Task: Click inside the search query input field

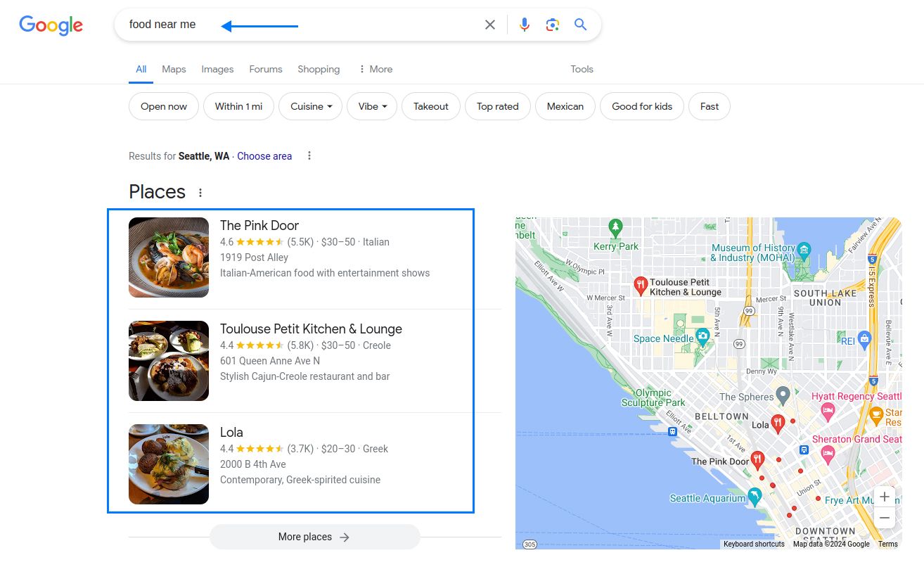Action: [x=302, y=25]
